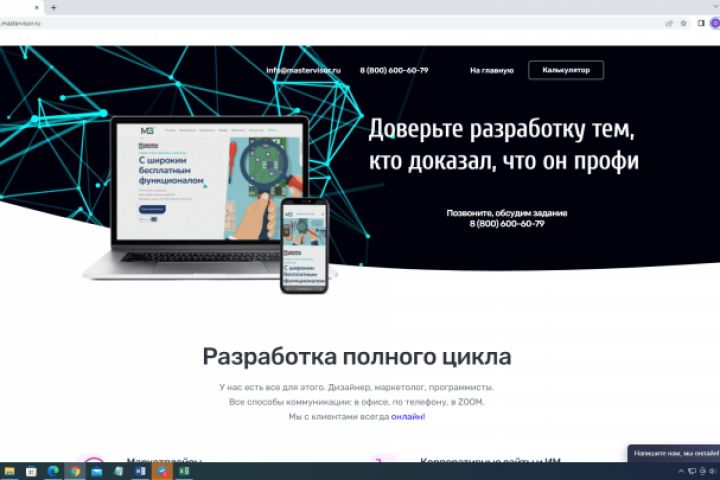Click the text Позвоните, обсудим задание

[507, 213]
